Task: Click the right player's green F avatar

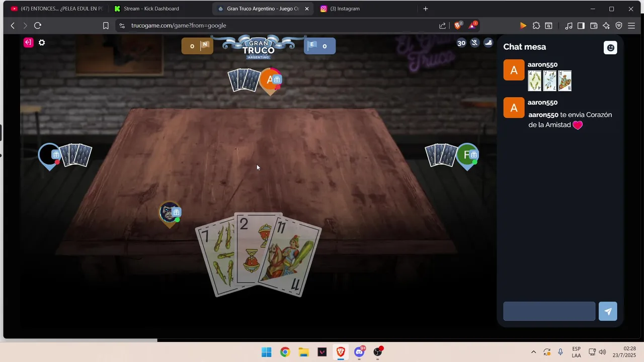Action: pos(467,155)
